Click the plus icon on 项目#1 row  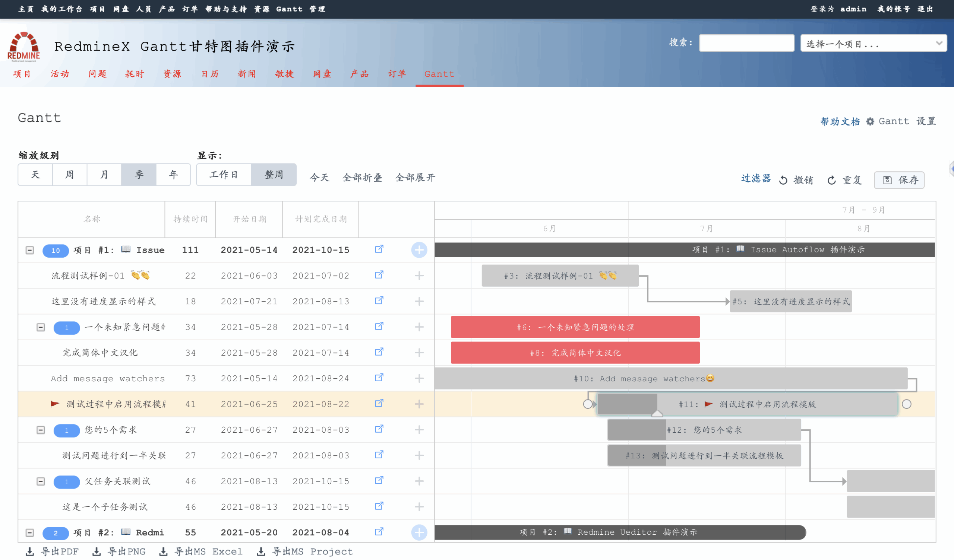click(x=419, y=250)
